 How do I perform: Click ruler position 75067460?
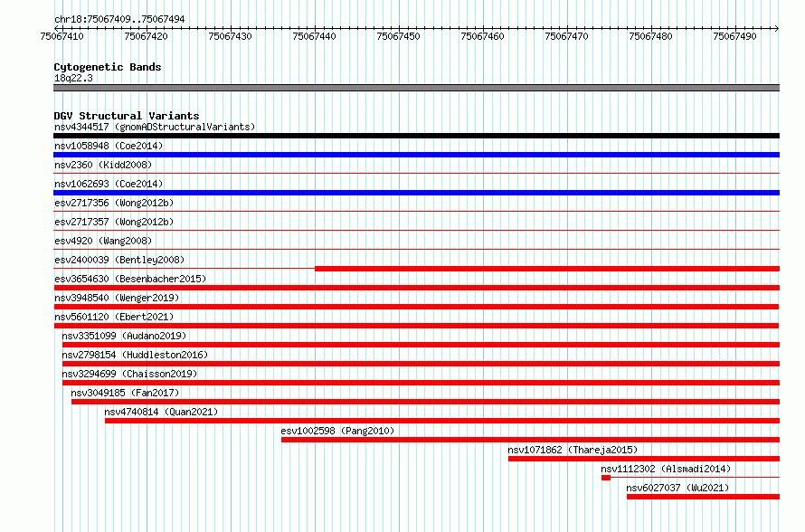click(483, 36)
